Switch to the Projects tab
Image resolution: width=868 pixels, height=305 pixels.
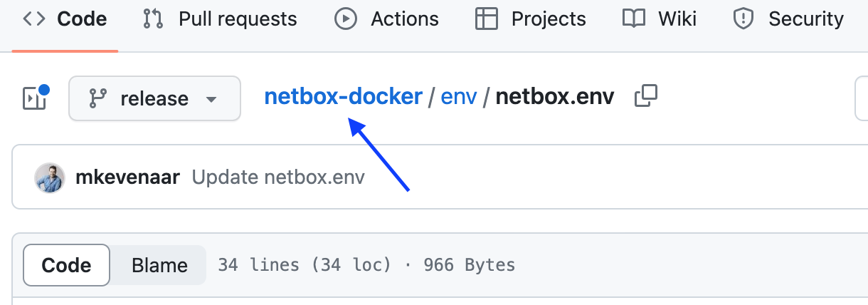(531, 19)
